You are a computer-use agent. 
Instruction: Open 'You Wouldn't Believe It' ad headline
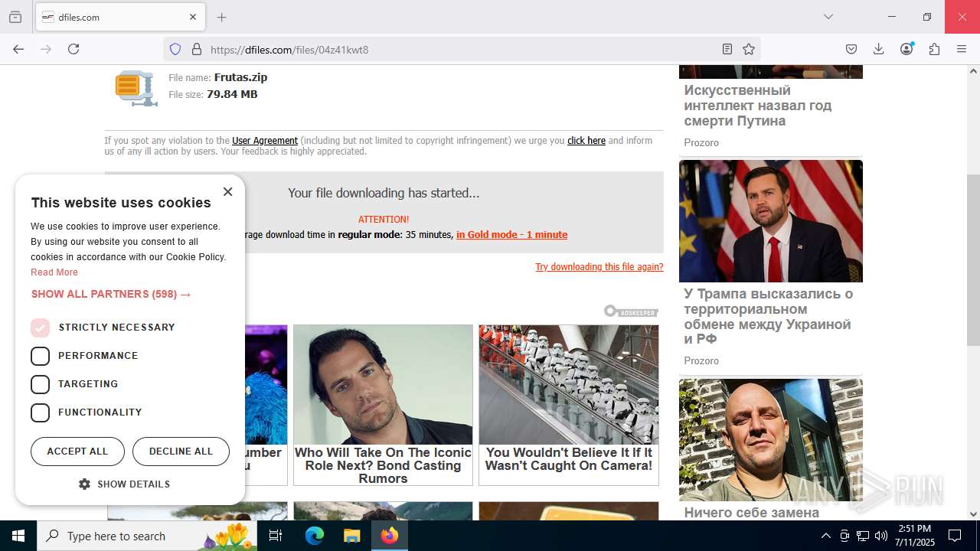569,459
